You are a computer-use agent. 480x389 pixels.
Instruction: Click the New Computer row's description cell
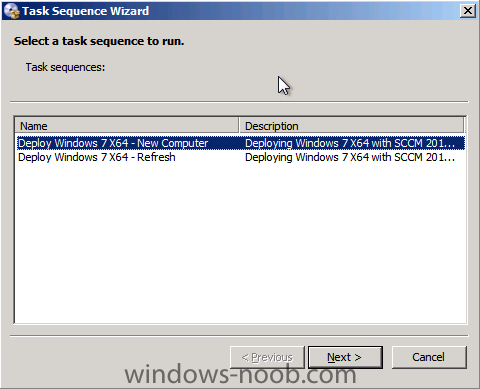pyautogui.click(x=350, y=143)
